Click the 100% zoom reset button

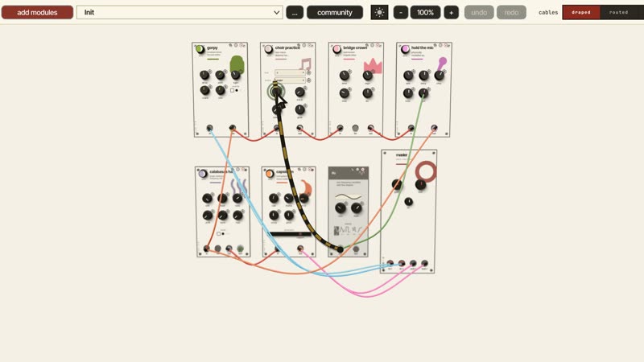pos(425,12)
